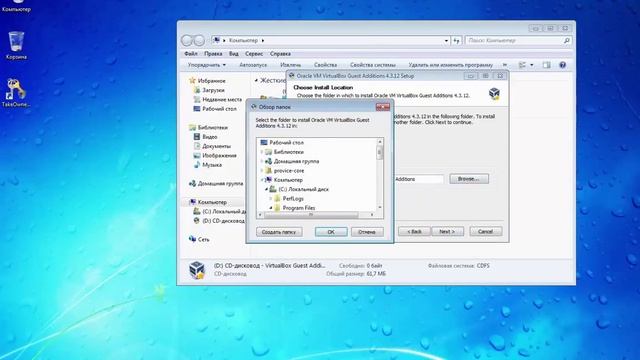
Task: Click the Explorer forward navigation arrow
Action: [199, 40]
